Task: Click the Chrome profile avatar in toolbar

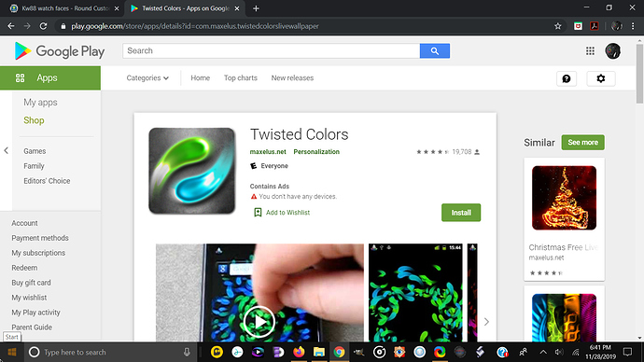Action: pyautogui.click(x=617, y=26)
